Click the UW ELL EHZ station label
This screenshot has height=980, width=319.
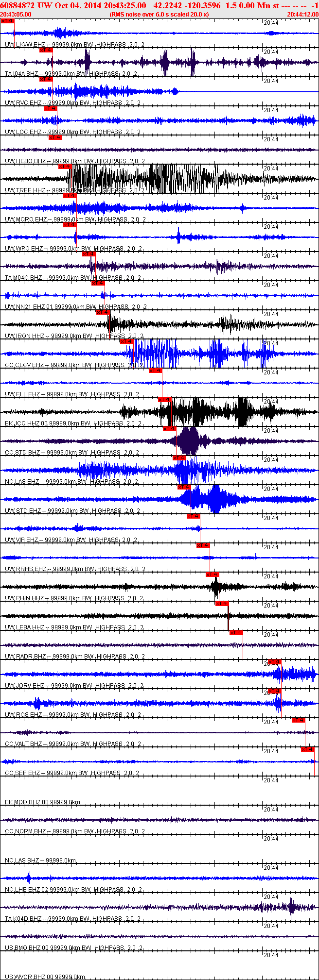tap(72, 394)
